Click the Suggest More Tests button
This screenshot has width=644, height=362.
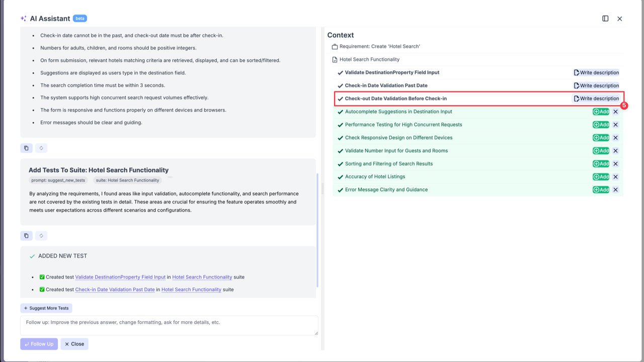pos(46,308)
